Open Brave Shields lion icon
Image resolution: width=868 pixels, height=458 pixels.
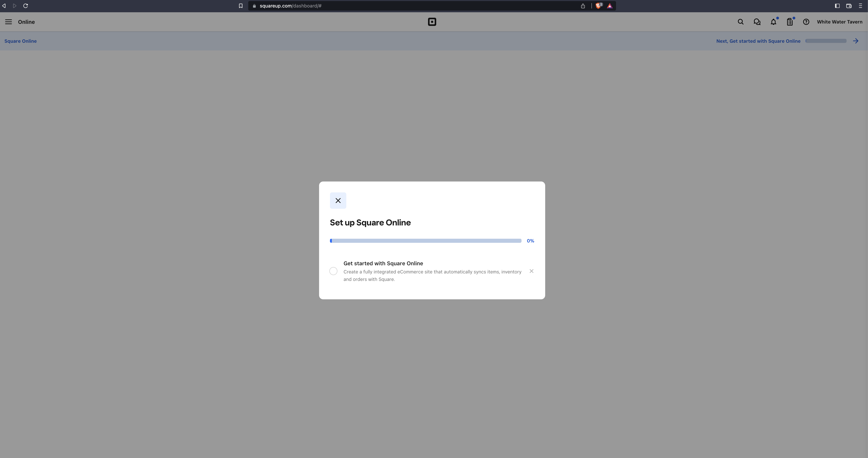pyautogui.click(x=599, y=6)
